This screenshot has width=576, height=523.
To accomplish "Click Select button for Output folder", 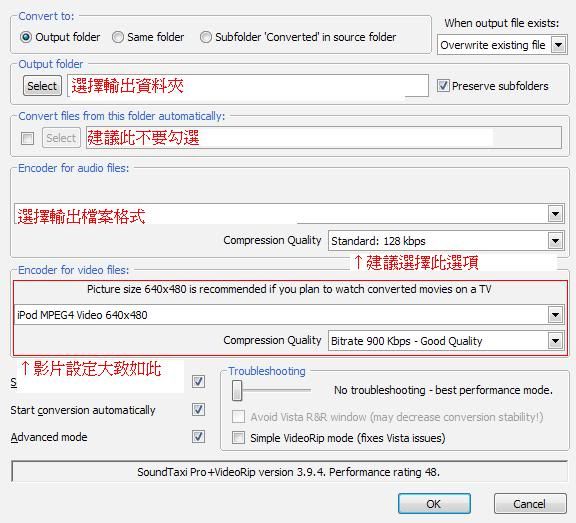I will [x=42, y=86].
